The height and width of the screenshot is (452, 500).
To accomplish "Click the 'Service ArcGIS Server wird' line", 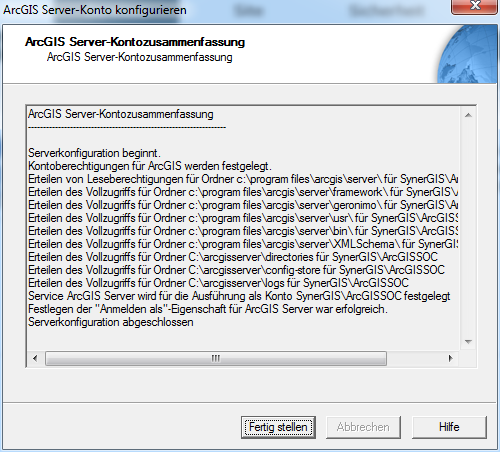I will click(239, 296).
